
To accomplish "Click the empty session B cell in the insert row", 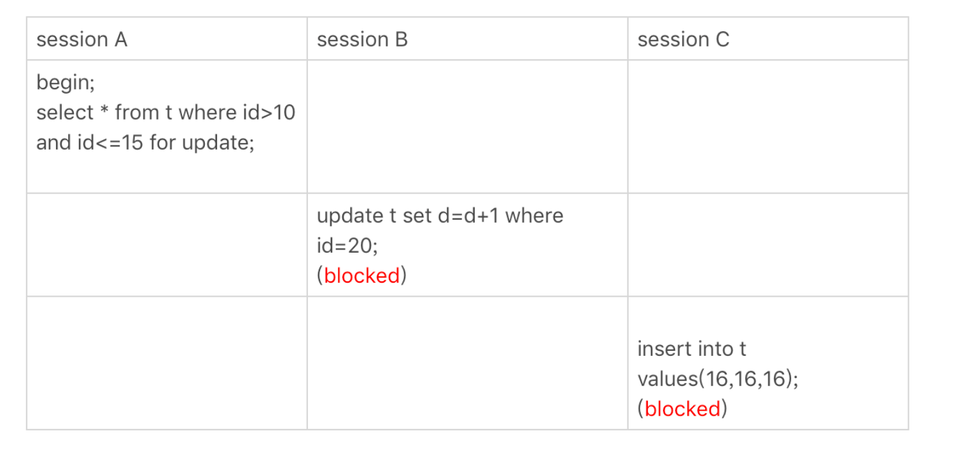I will [467, 363].
